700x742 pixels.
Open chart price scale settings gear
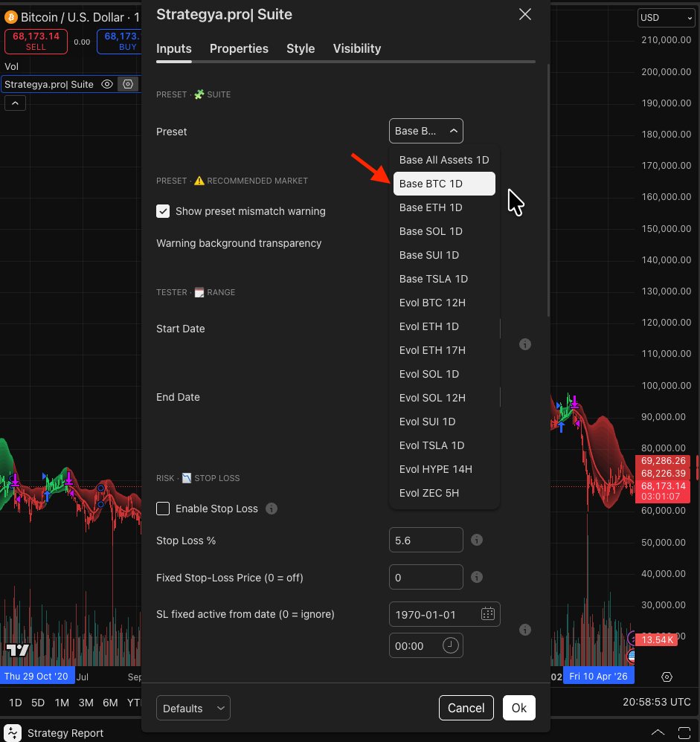pyautogui.click(x=667, y=677)
